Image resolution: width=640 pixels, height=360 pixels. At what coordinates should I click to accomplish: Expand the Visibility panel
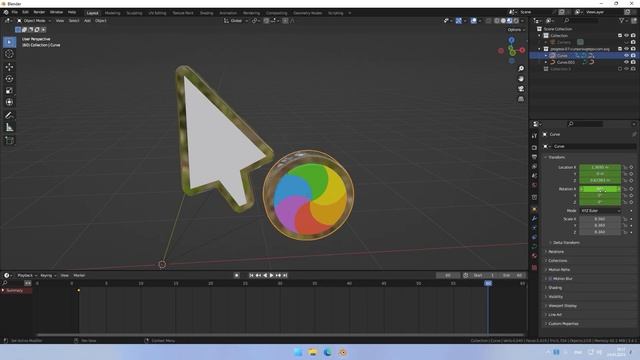[555, 297]
